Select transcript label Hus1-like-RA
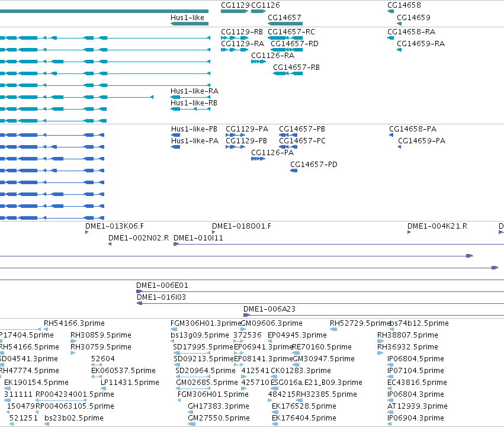The image size is (504, 427). pos(194,91)
